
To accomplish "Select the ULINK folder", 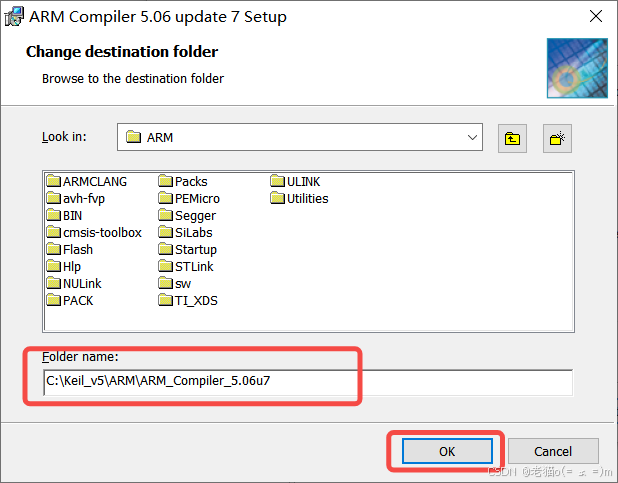I will [x=296, y=181].
